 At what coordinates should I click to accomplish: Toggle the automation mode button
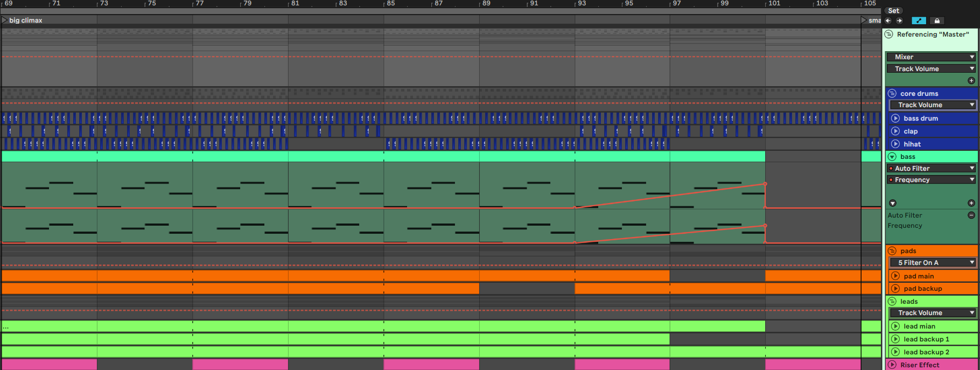click(x=919, y=20)
